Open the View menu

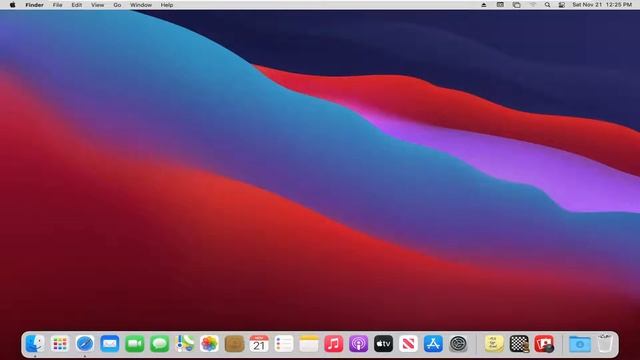tap(98, 5)
